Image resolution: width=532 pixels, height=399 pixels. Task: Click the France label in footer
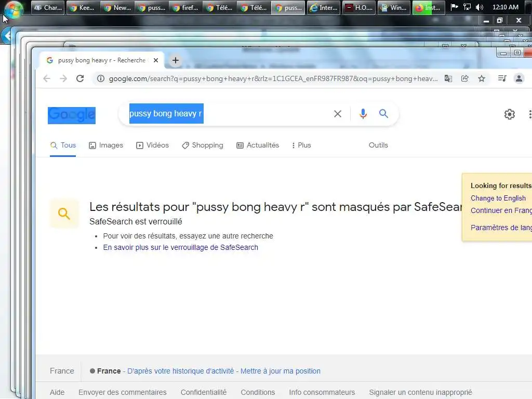62,371
